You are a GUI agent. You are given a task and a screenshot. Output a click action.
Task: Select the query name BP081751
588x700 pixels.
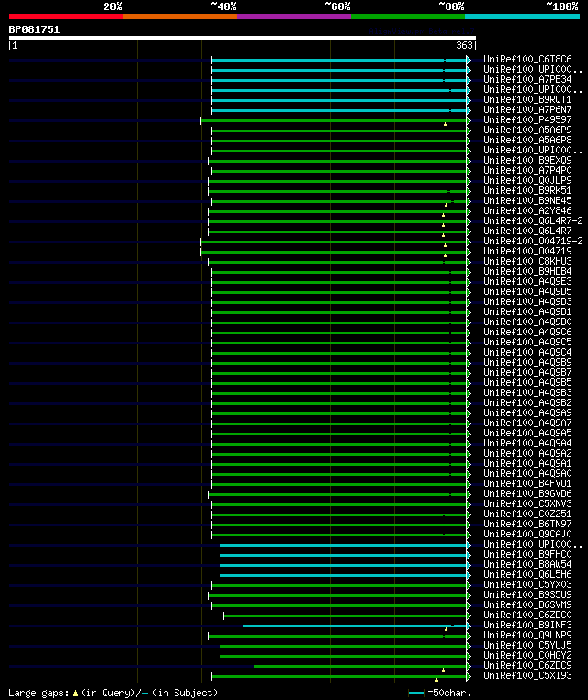[x=34, y=30]
